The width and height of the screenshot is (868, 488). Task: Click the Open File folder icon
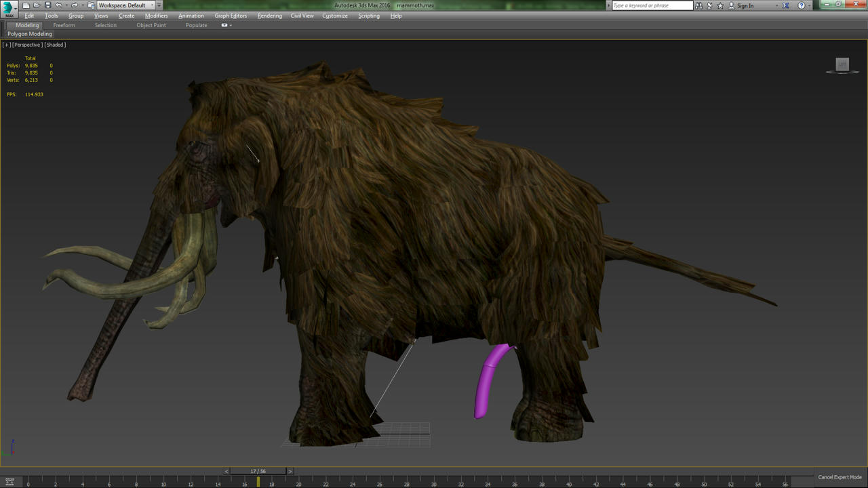(x=37, y=5)
